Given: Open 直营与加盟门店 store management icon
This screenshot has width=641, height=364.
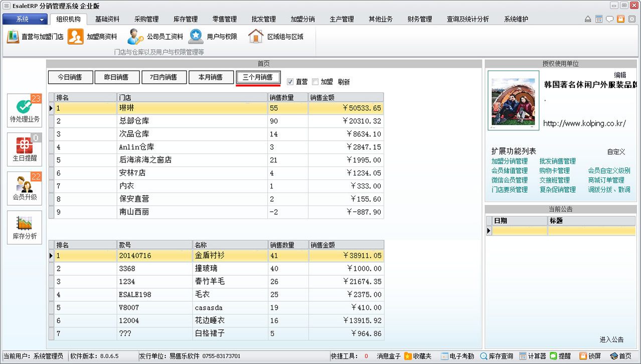Looking at the screenshot, I should click(13, 37).
